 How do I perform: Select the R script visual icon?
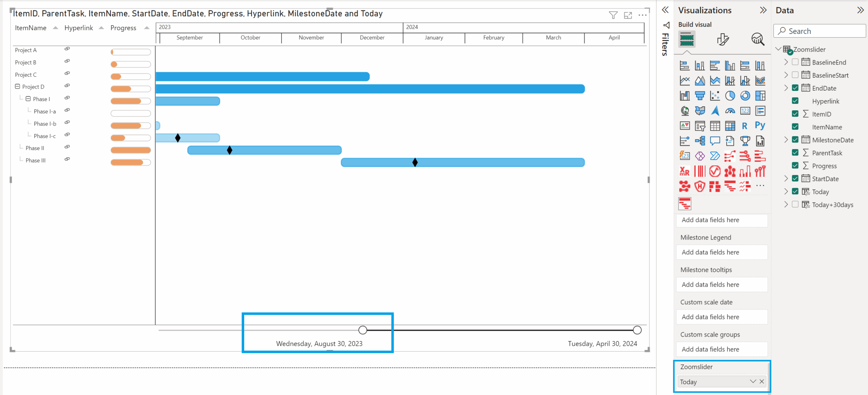745,126
